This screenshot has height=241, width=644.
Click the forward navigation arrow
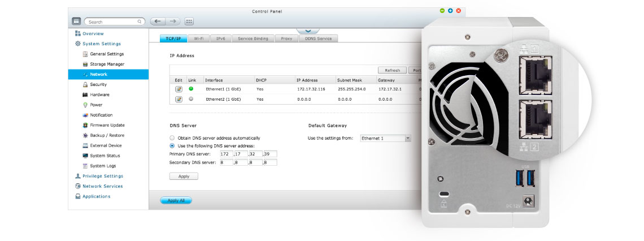173,21
